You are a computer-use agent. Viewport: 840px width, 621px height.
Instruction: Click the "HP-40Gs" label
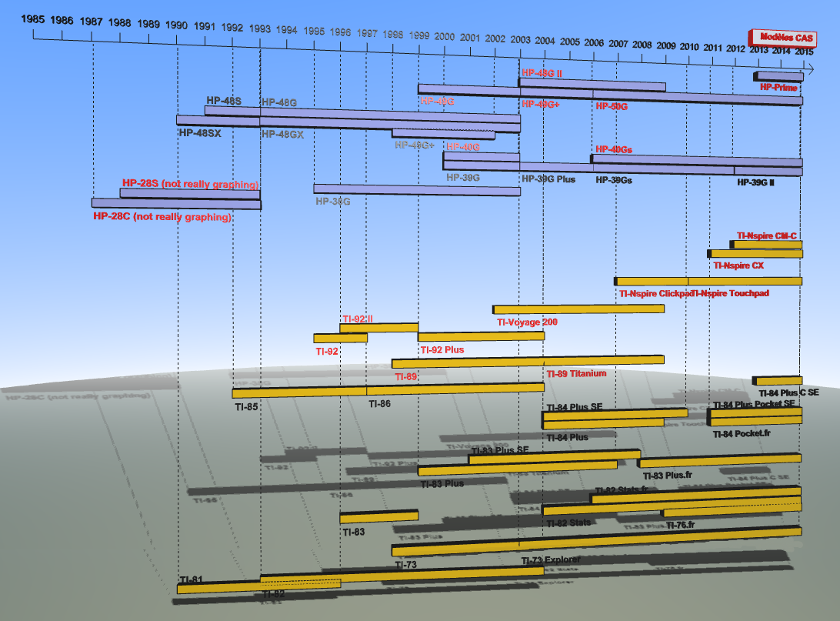pos(614,149)
